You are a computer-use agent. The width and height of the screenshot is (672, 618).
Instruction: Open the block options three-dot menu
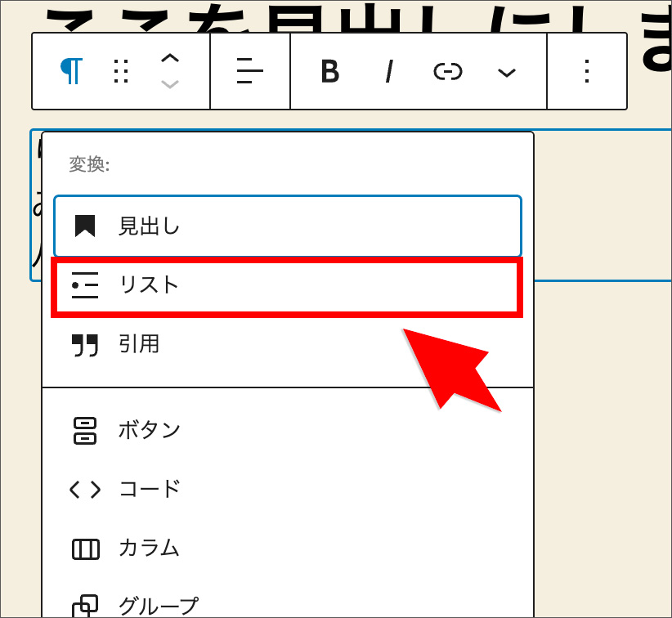pyautogui.click(x=586, y=72)
